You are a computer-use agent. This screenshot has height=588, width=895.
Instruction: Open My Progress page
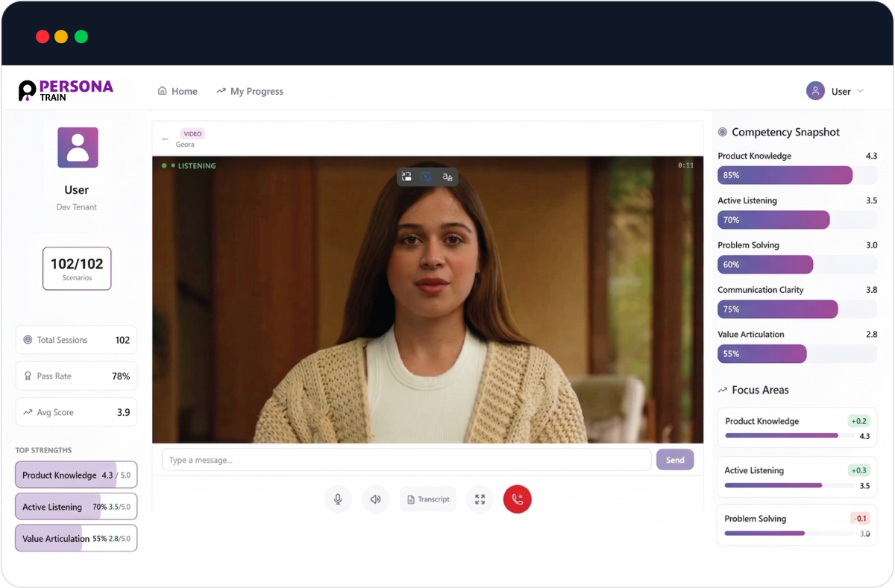pos(250,91)
